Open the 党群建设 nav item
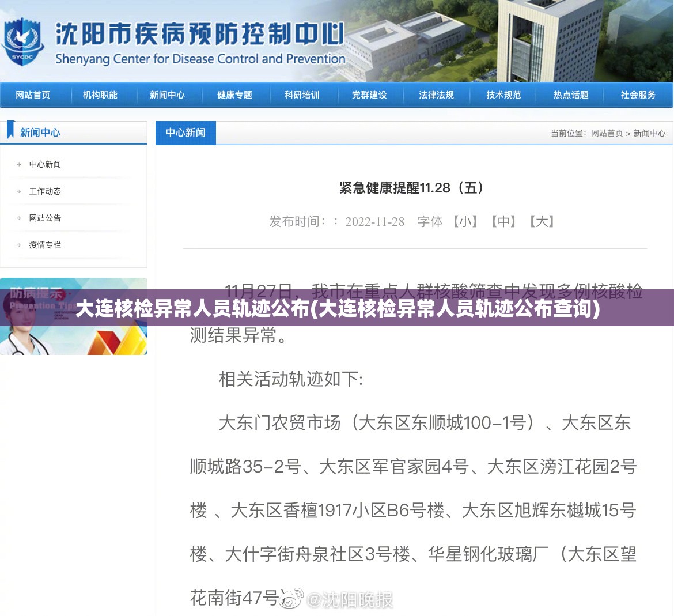674x616 pixels. (x=369, y=95)
